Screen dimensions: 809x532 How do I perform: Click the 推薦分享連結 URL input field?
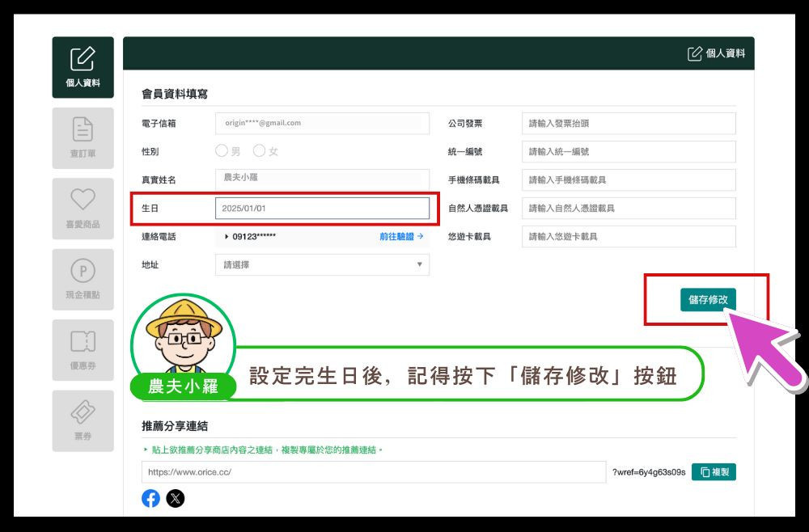pyautogui.click(x=373, y=472)
